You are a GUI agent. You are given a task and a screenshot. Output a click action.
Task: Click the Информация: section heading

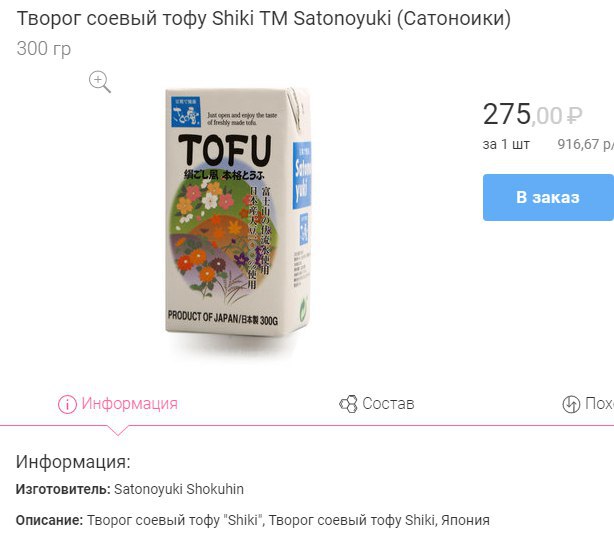(73, 462)
